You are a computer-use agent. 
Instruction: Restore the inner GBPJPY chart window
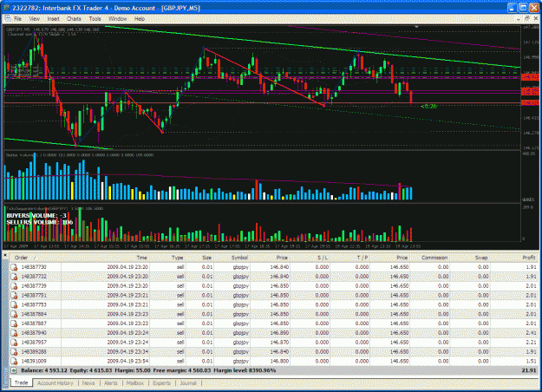(x=526, y=18)
